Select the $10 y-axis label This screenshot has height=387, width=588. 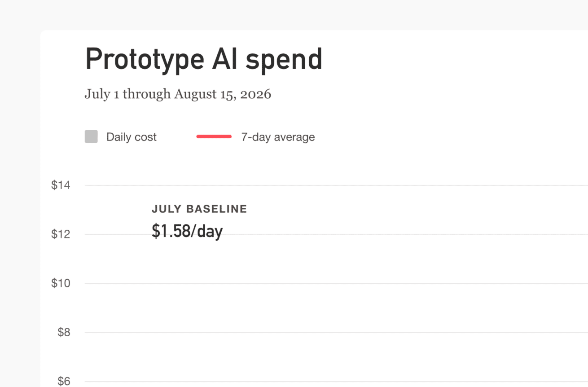pyautogui.click(x=61, y=283)
